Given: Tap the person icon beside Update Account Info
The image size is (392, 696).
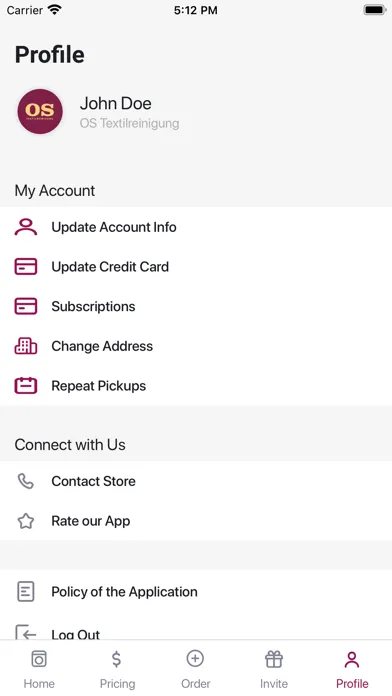Looking at the screenshot, I should tap(26, 227).
